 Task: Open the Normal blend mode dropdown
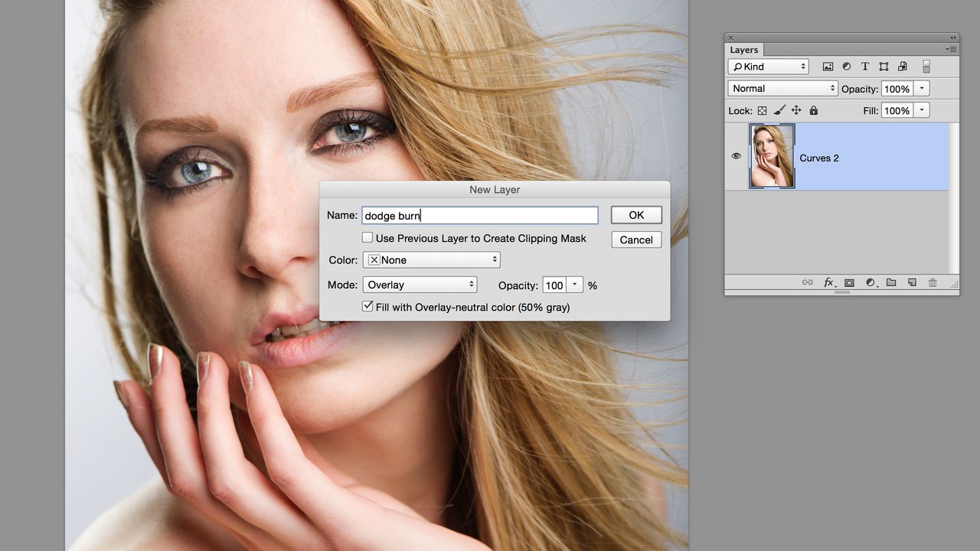pyautogui.click(x=782, y=88)
